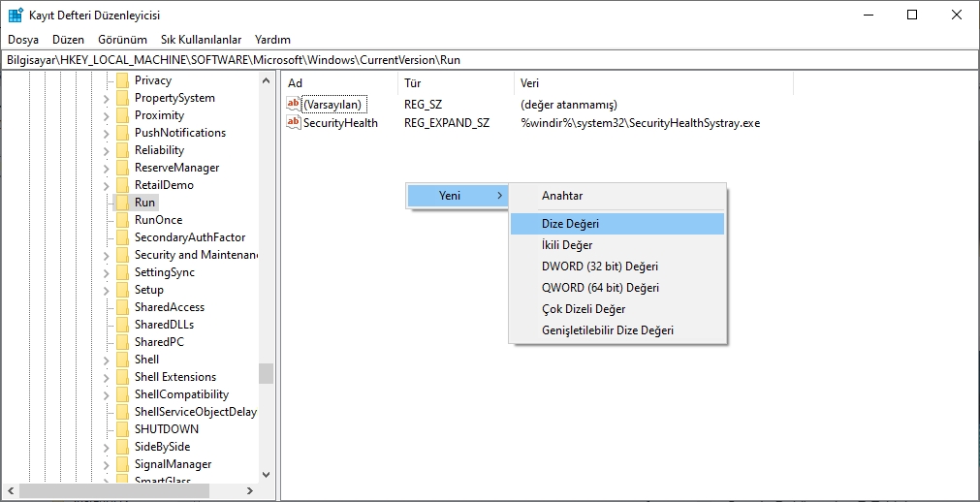
Task: Expand the PropertySystem key
Action: 107,98
